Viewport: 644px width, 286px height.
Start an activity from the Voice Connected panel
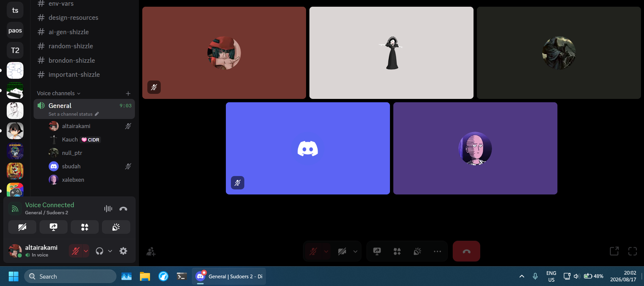(85, 227)
